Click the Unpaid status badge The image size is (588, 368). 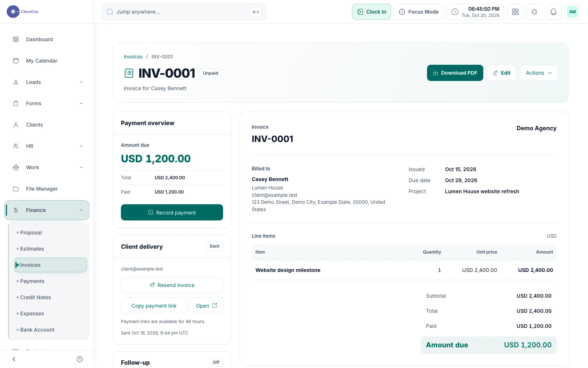coord(211,73)
